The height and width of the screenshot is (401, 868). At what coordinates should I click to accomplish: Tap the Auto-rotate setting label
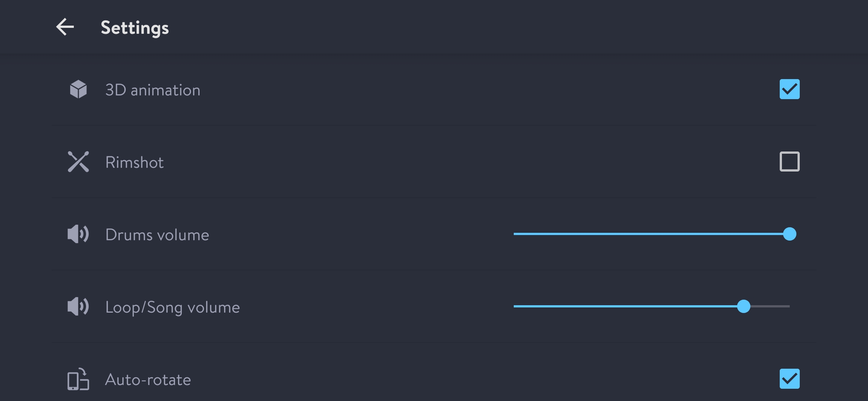click(x=148, y=379)
